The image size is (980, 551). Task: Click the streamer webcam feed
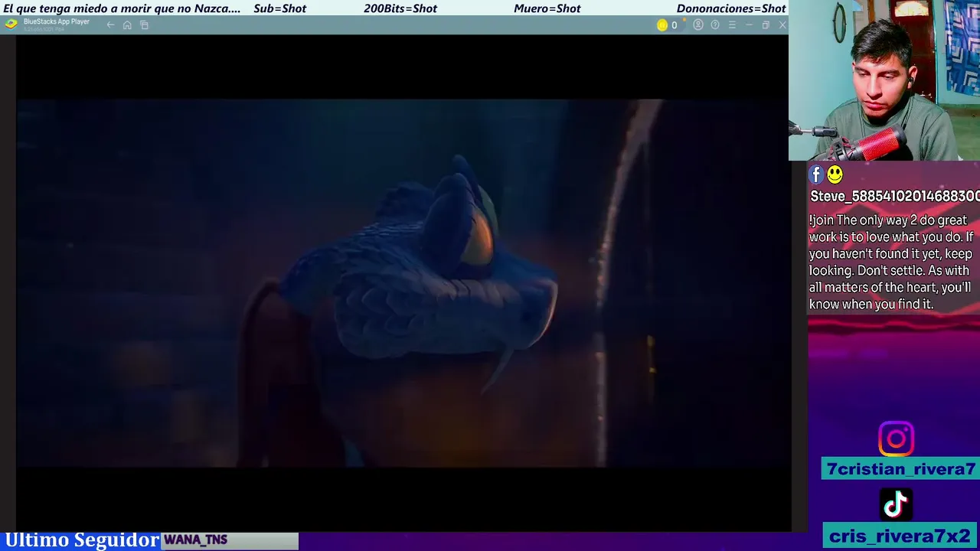tap(884, 80)
